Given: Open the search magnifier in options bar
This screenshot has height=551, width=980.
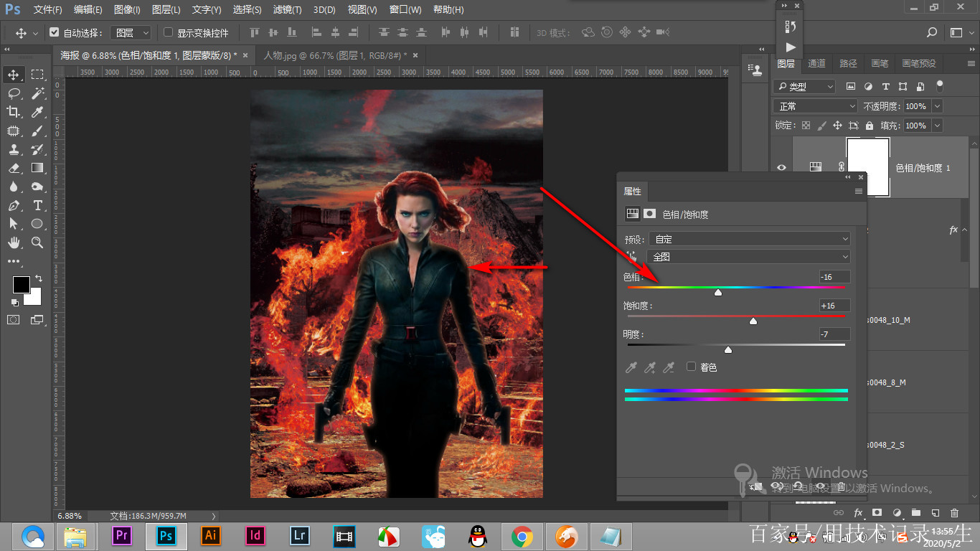Looking at the screenshot, I should tap(932, 32).
